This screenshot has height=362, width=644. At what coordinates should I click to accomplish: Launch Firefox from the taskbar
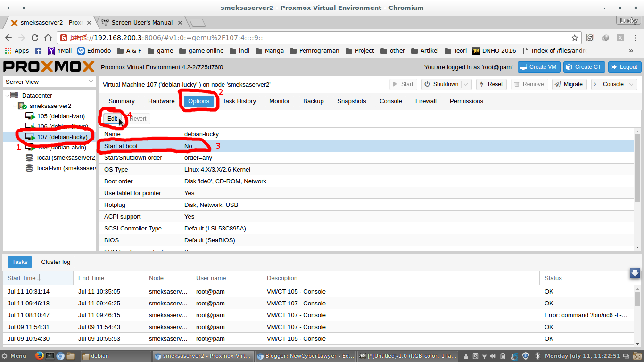[x=40, y=356]
